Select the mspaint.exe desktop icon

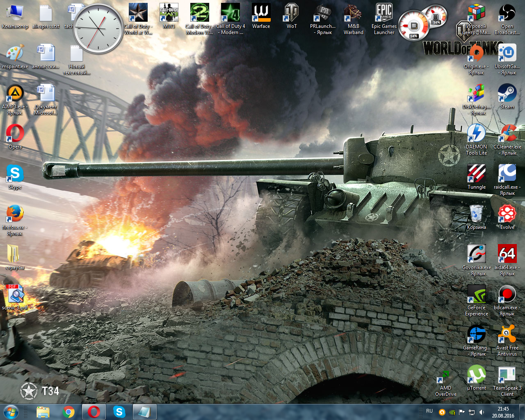tap(15, 57)
